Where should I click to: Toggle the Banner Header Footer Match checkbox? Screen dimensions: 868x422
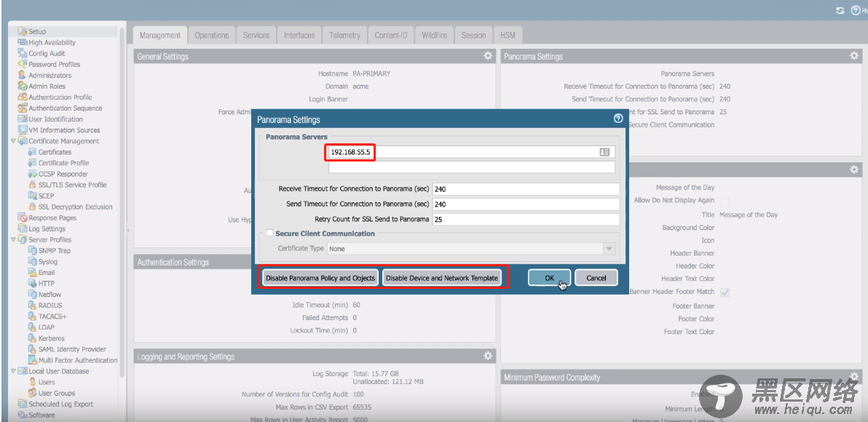click(724, 292)
